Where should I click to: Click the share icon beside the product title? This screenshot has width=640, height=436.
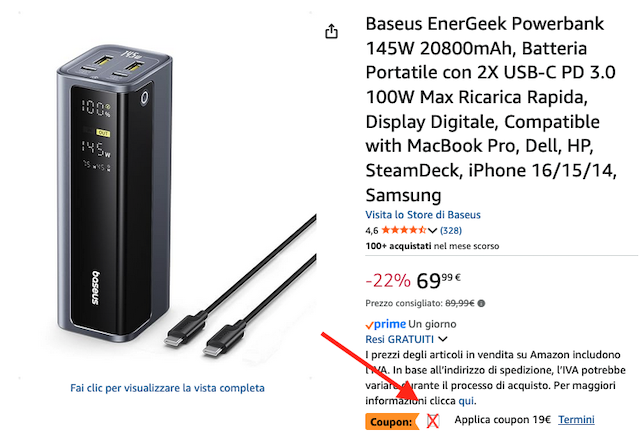click(331, 31)
